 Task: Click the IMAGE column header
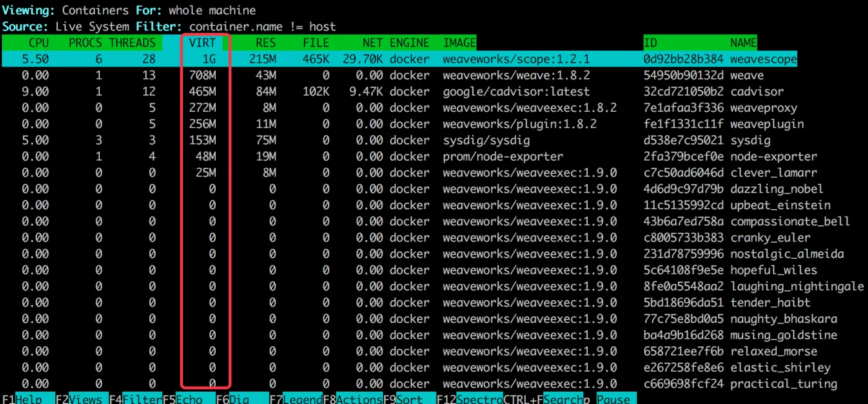pos(459,43)
